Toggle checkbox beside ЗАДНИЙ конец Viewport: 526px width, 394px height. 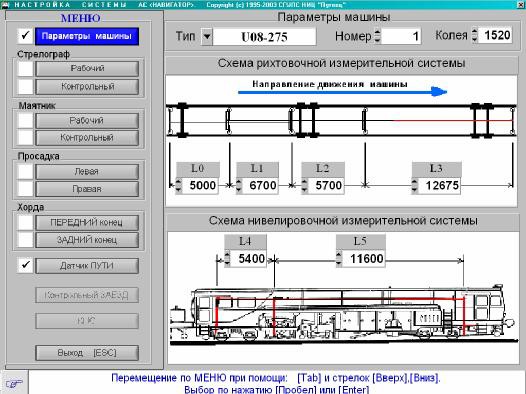(x=25, y=240)
